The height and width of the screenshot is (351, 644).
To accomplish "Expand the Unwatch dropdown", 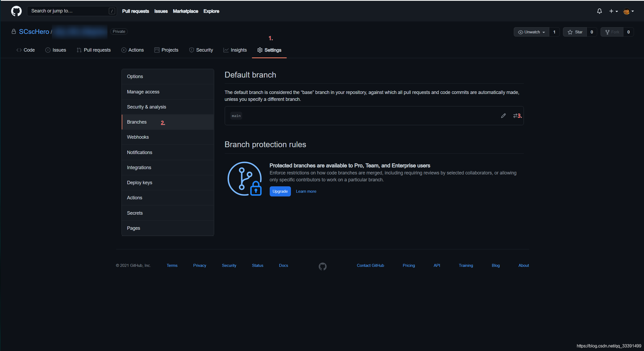I will coord(532,32).
